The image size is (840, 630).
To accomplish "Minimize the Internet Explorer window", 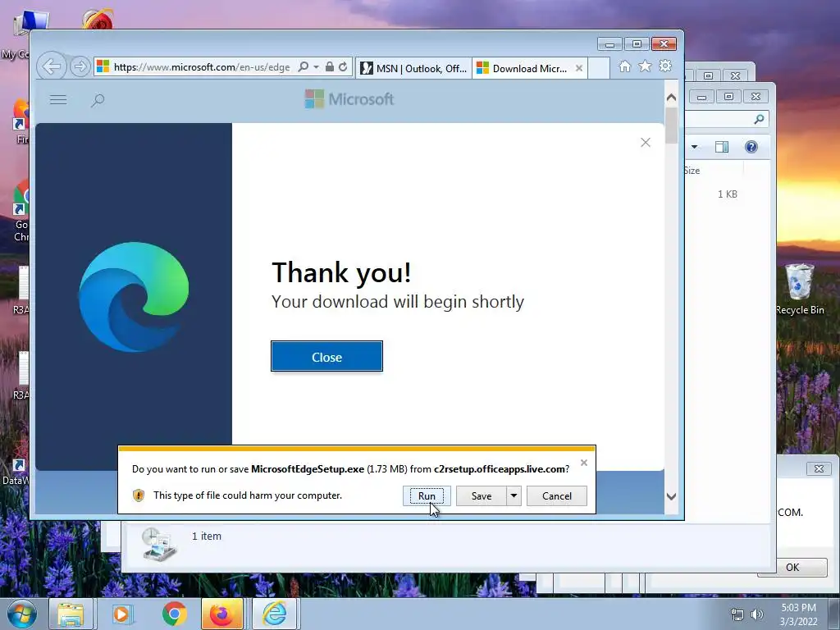I will [609, 44].
